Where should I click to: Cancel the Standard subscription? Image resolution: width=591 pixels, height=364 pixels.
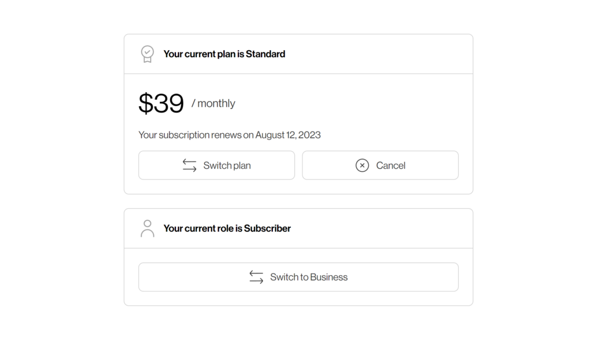[x=380, y=166]
